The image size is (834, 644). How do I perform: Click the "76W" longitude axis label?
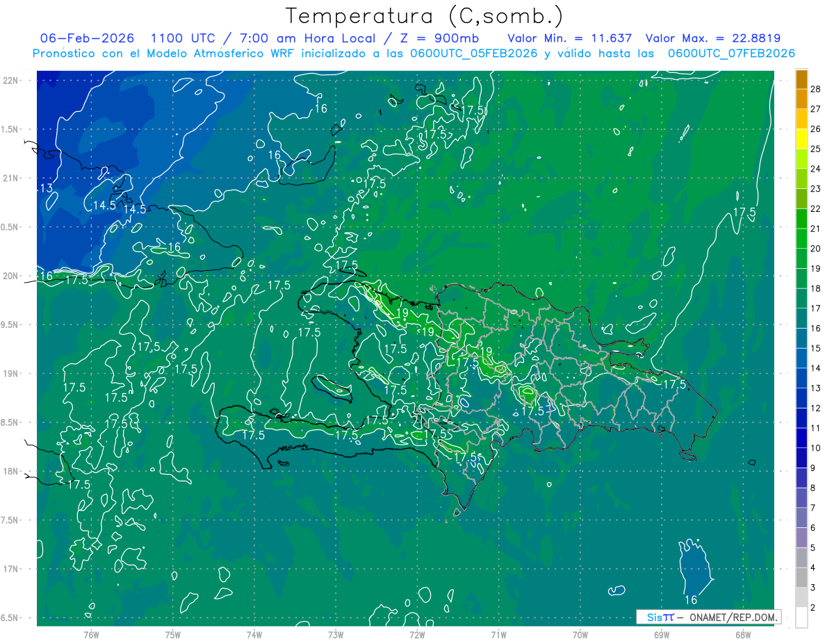coord(91,635)
